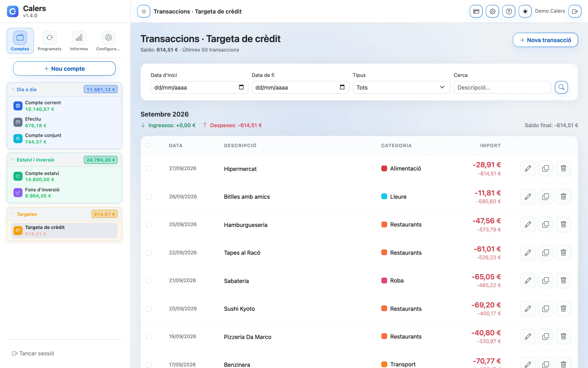Click the Nova transacció button
The image size is (588, 368).
[545, 40]
